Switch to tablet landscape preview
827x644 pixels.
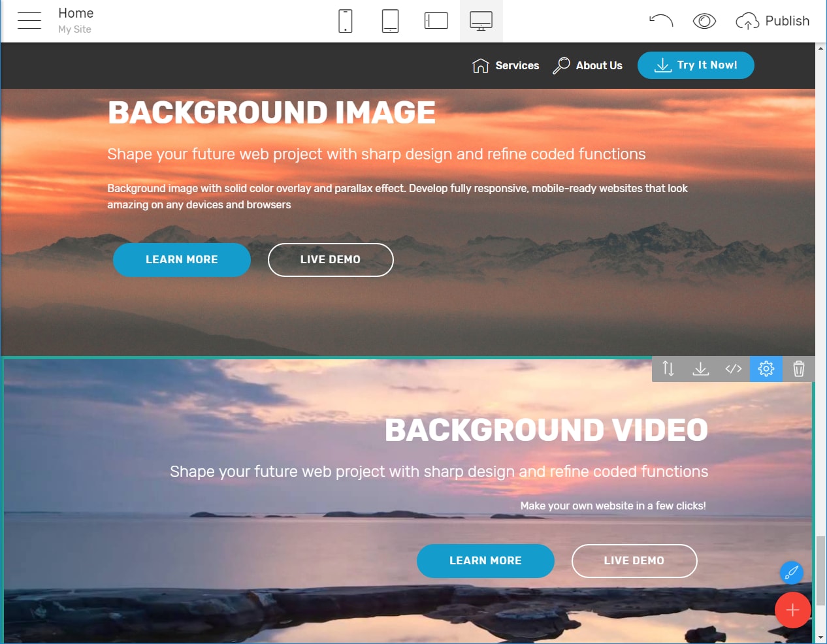[436, 21]
